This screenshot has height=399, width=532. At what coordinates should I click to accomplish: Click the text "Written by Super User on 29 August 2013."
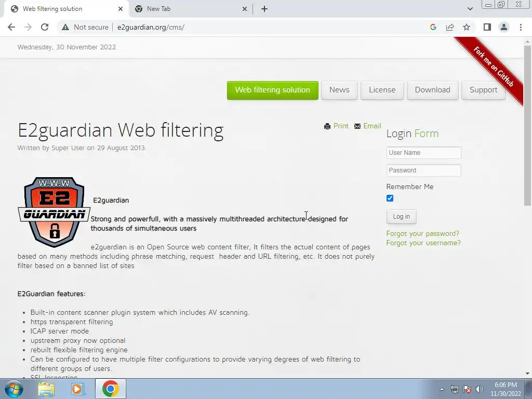pyautogui.click(x=82, y=148)
